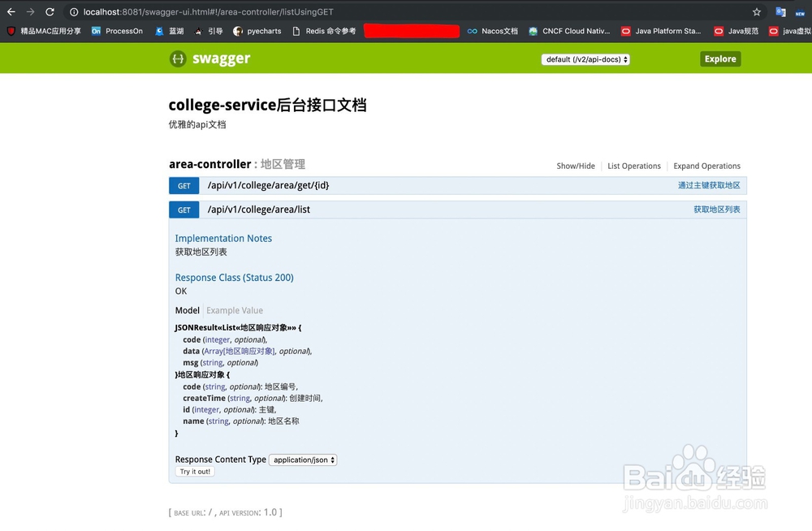Open the pyecharts bookmark

point(259,31)
